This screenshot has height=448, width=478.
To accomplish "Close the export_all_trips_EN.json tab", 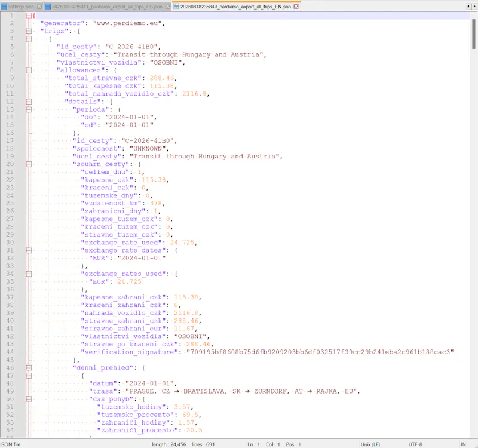I will tap(296, 7).
